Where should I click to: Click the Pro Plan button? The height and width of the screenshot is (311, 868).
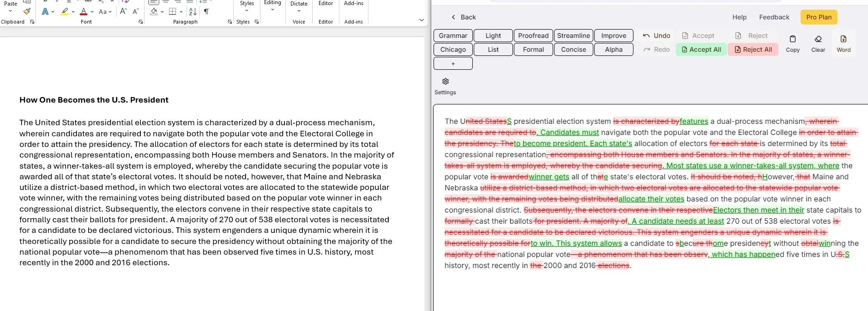819,17
